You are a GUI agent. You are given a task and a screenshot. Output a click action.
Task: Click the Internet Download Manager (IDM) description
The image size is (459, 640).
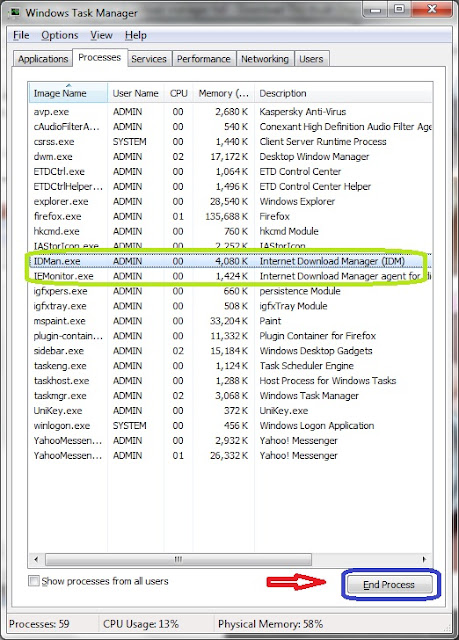coord(332,261)
